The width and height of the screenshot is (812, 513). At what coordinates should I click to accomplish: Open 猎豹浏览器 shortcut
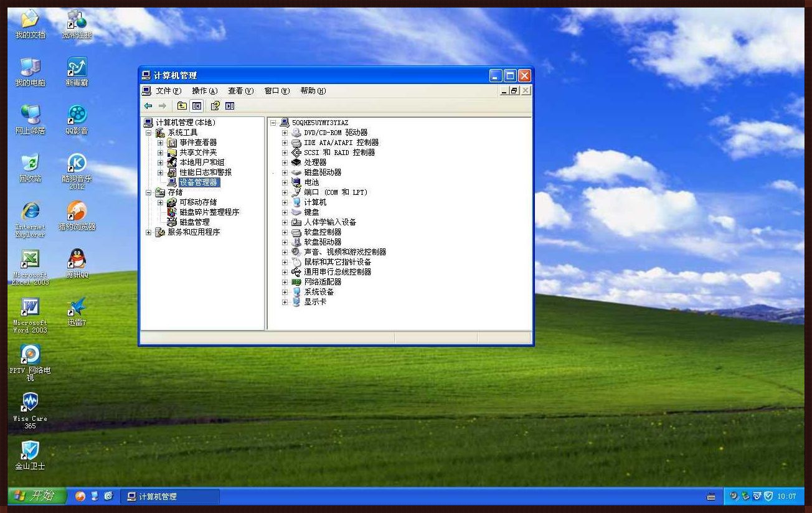tap(77, 216)
